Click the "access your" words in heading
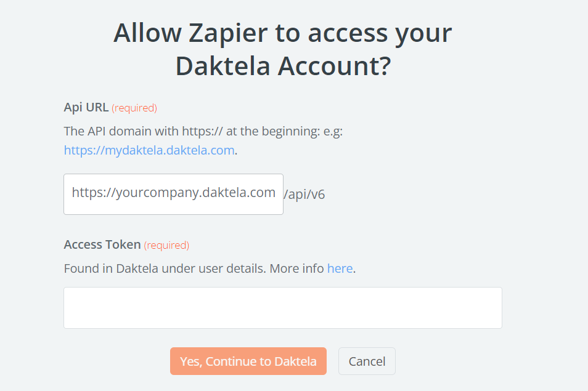This screenshot has height=391, width=588. click(380, 33)
